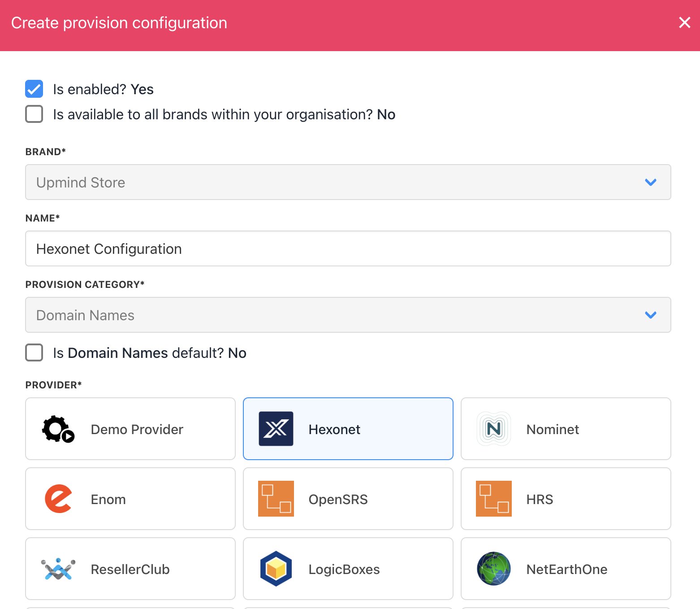Click the OpenSRS orange logo icon
This screenshot has height=609, width=700.
[276, 499]
